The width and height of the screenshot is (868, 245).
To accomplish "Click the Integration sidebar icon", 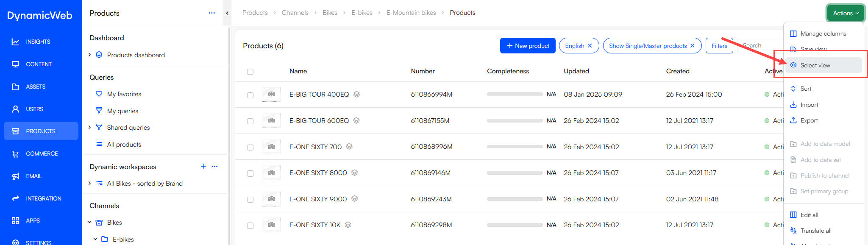I will coord(16,198).
